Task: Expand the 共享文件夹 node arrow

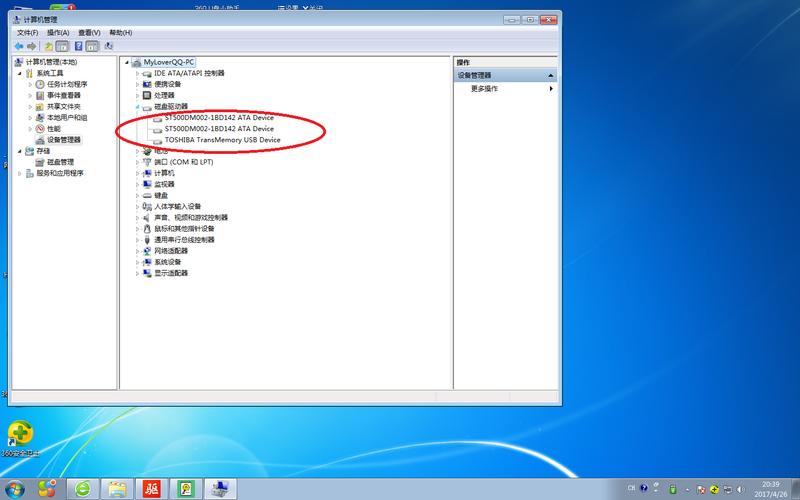Action: (30, 107)
